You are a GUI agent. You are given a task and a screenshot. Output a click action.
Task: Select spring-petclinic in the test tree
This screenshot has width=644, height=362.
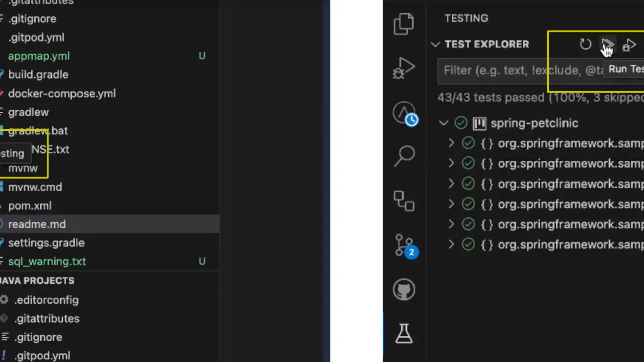[x=534, y=123]
